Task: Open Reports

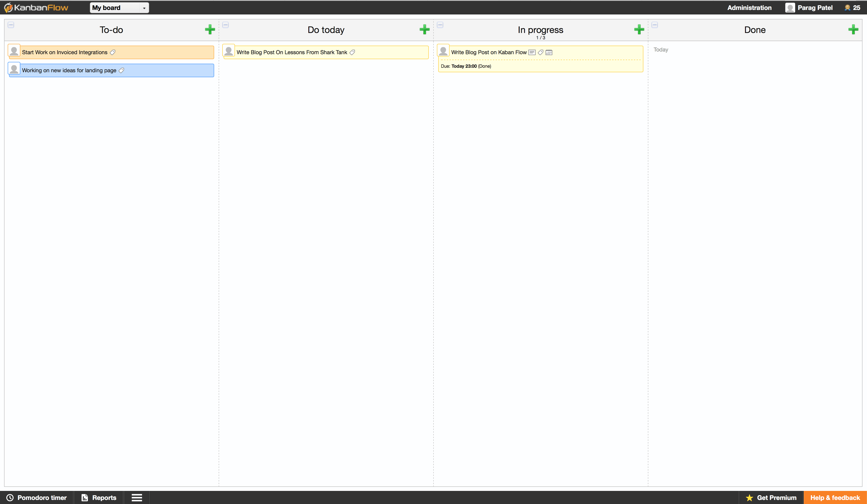Action: click(99, 497)
